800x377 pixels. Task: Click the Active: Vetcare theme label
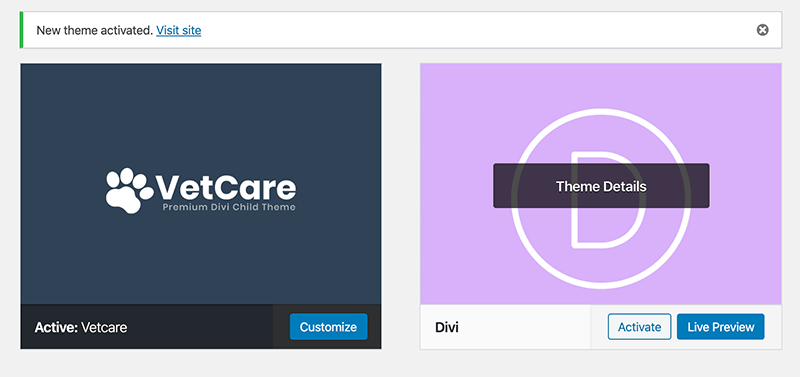[81, 327]
